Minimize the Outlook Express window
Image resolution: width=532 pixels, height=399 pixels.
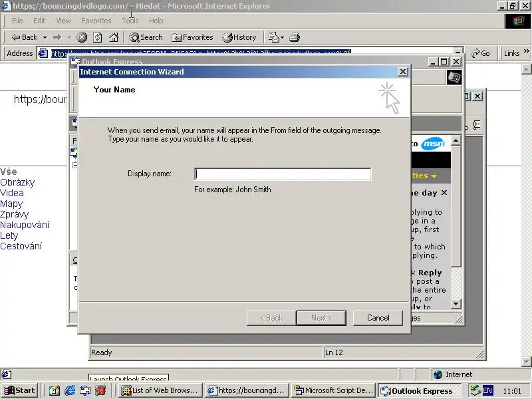coord(432,62)
